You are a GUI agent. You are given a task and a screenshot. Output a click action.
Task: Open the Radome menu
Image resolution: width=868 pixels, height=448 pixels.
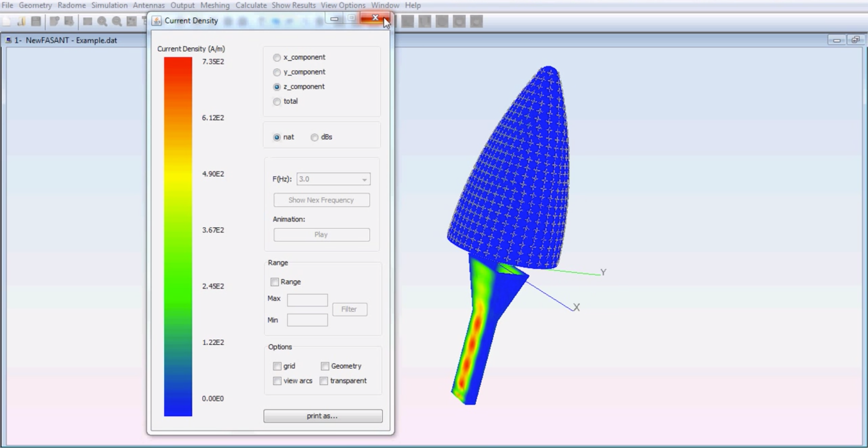[72, 5]
